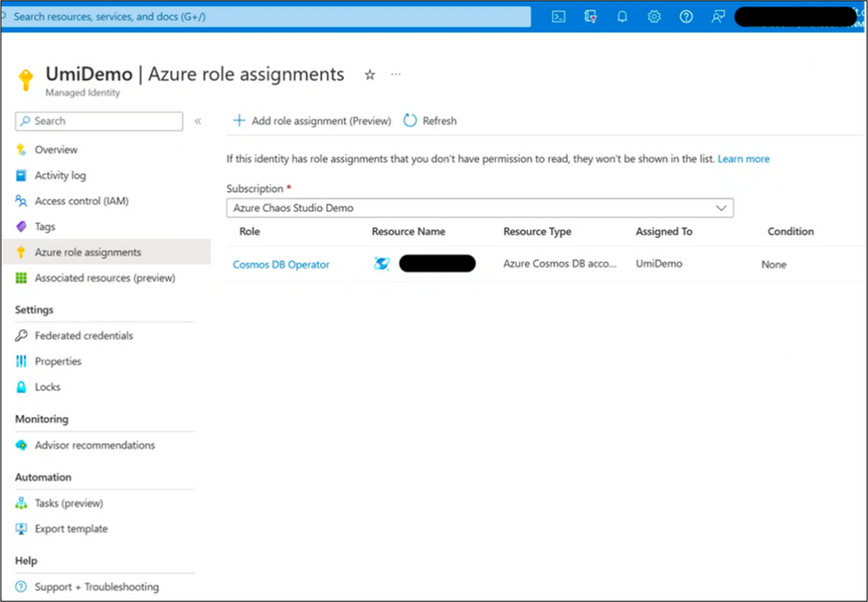Click the Federated credentials key icon
The height and width of the screenshot is (602, 868).
point(21,335)
